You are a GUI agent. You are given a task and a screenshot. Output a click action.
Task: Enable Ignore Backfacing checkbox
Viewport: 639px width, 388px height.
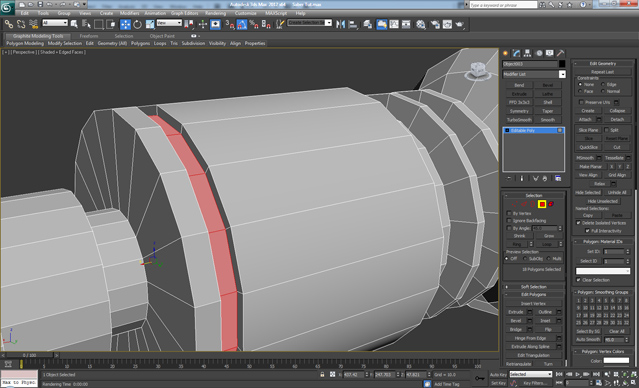click(x=509, y=220)
